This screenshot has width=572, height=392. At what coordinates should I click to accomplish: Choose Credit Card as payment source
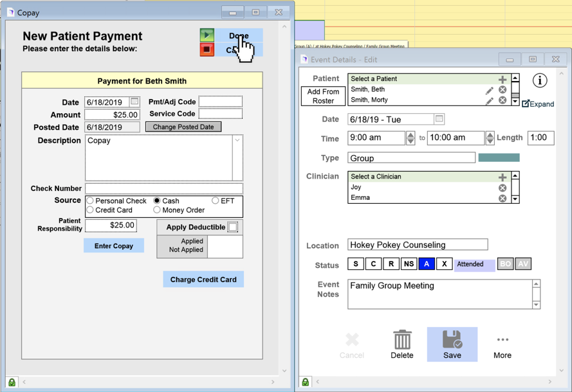(91, 210)
